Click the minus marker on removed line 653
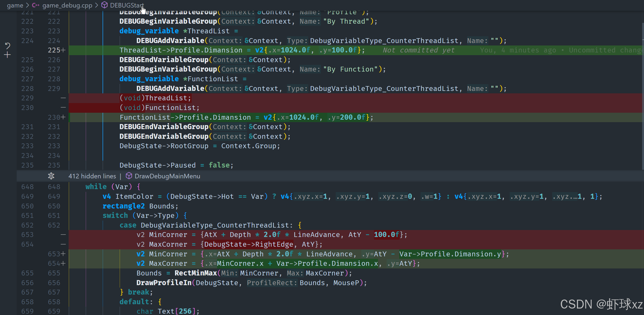The width and height of the screenshot is (644, 315). point(63,235)
